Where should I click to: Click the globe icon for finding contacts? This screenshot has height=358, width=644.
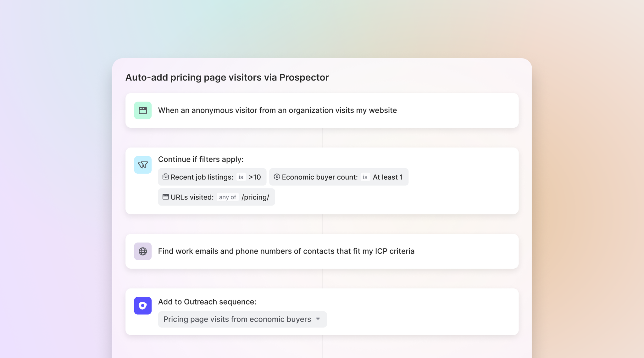(143, 251)
